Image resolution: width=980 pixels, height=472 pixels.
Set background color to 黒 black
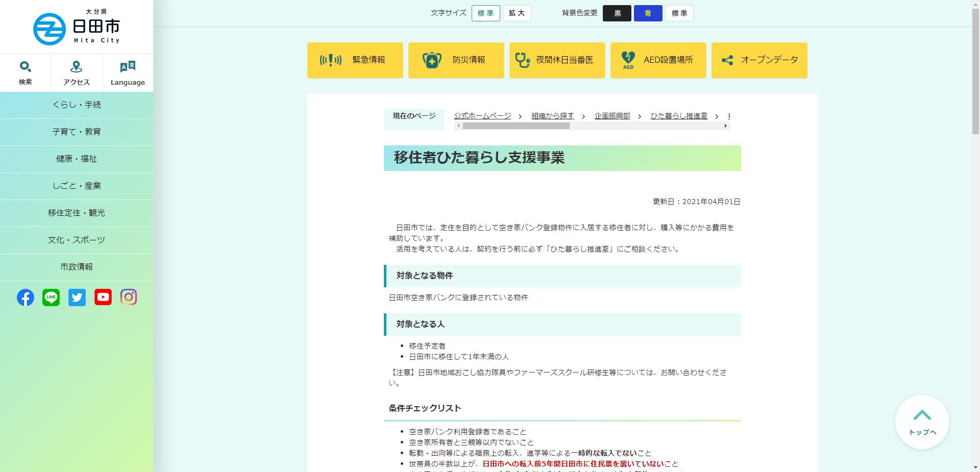617,13
